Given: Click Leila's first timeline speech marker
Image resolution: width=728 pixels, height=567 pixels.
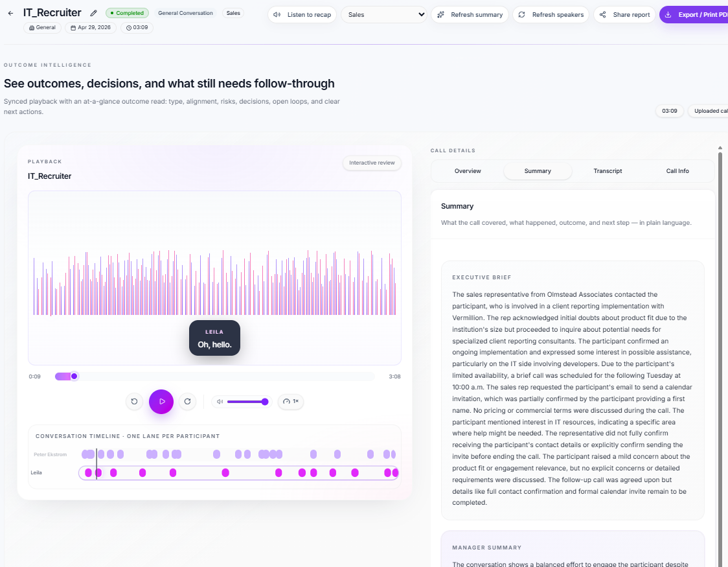Looking at the screenshot, I should 88,473.
